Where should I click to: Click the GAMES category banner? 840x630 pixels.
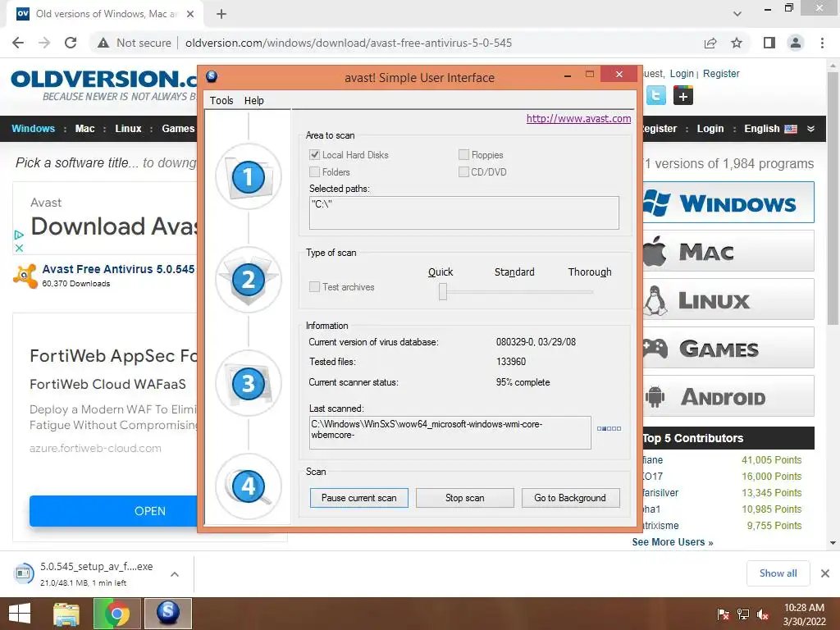(728, 348)
